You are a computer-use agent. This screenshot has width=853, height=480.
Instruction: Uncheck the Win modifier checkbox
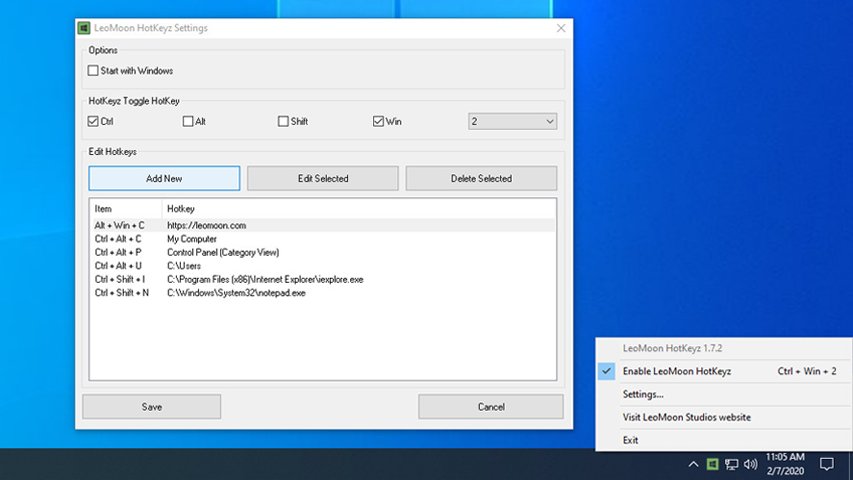378,122
